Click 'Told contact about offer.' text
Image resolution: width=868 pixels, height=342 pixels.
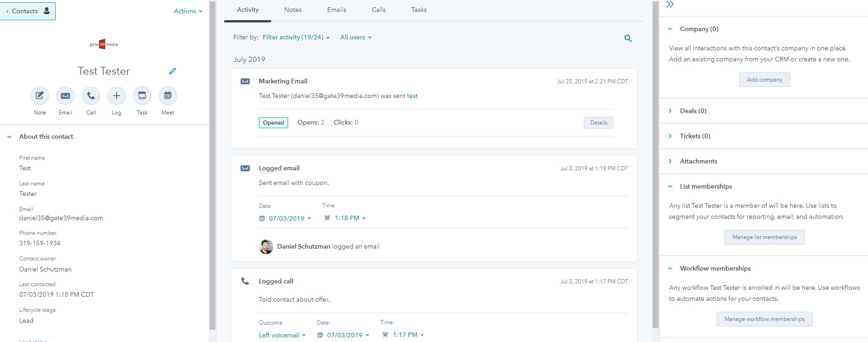pyautogui.click(x=294, y=299)
